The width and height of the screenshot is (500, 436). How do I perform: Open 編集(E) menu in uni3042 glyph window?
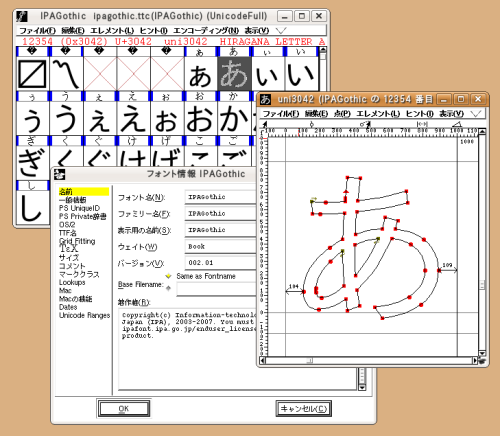316,114
